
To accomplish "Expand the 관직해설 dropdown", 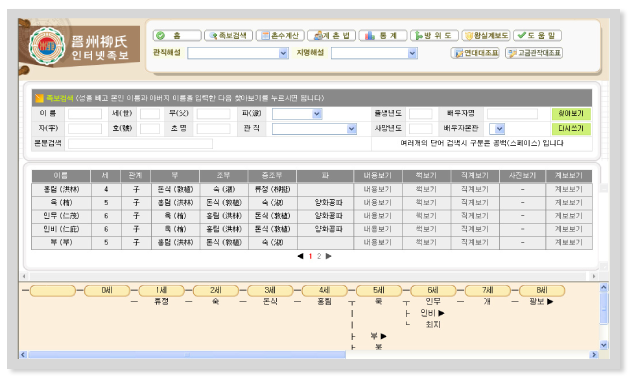I will (283, 53).
